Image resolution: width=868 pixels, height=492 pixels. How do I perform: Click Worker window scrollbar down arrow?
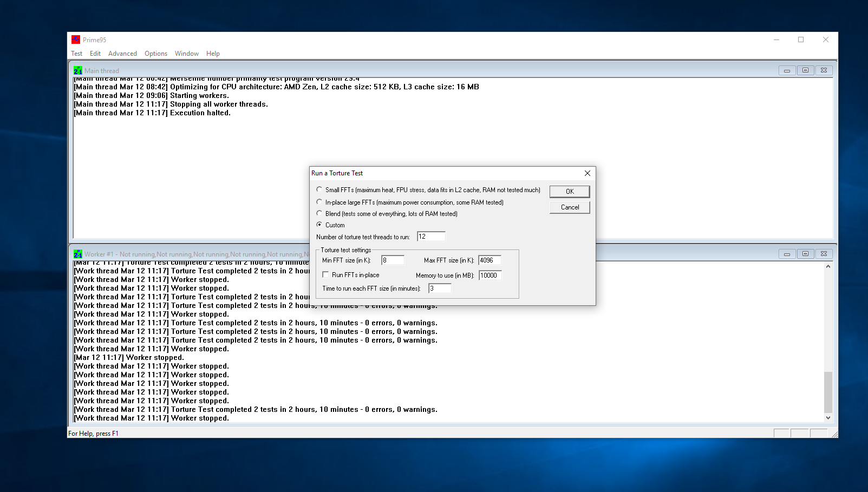828,418
